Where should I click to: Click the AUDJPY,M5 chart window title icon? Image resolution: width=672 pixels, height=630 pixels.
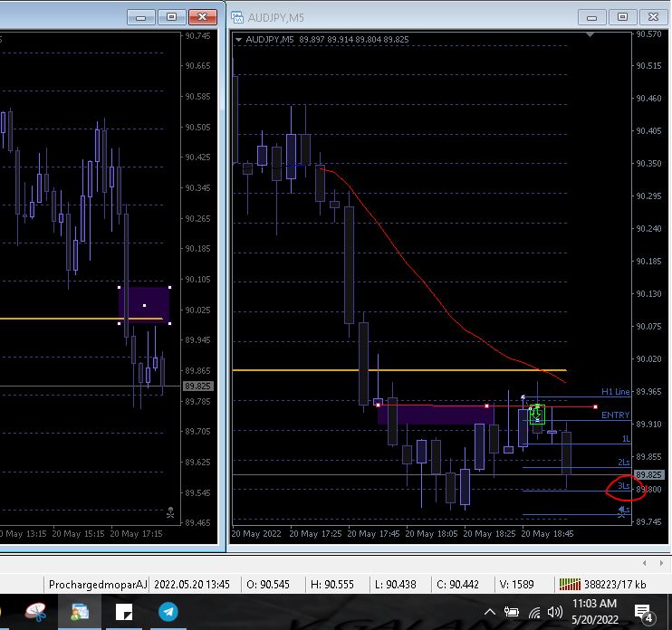237,17
